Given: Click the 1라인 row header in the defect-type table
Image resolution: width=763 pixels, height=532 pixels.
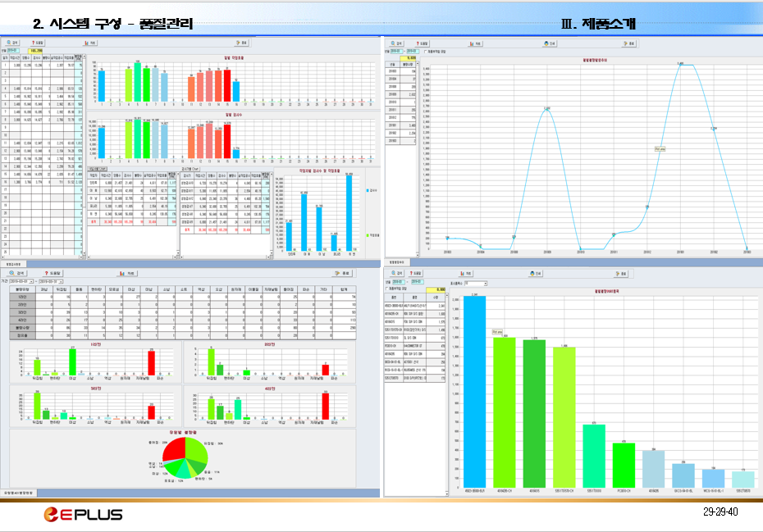Looking at the screenshot, I should [x=22, y=297].
